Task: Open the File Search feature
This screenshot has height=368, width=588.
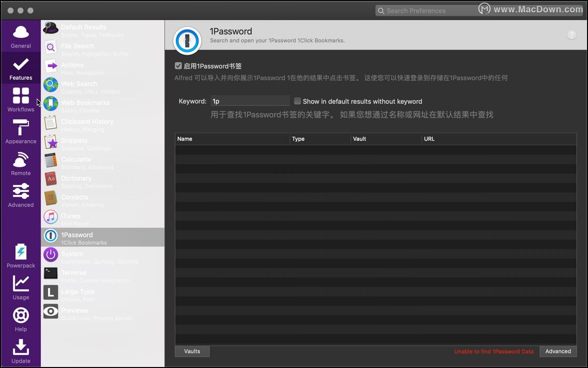Action: pos(102,48)
